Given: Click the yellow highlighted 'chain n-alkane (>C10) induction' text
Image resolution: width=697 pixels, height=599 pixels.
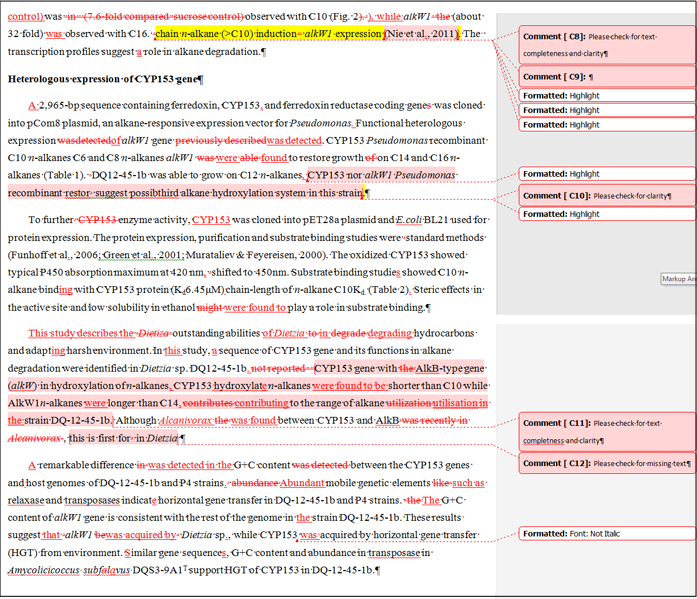Looking at the screenshot, I should [x=226, y=34].
